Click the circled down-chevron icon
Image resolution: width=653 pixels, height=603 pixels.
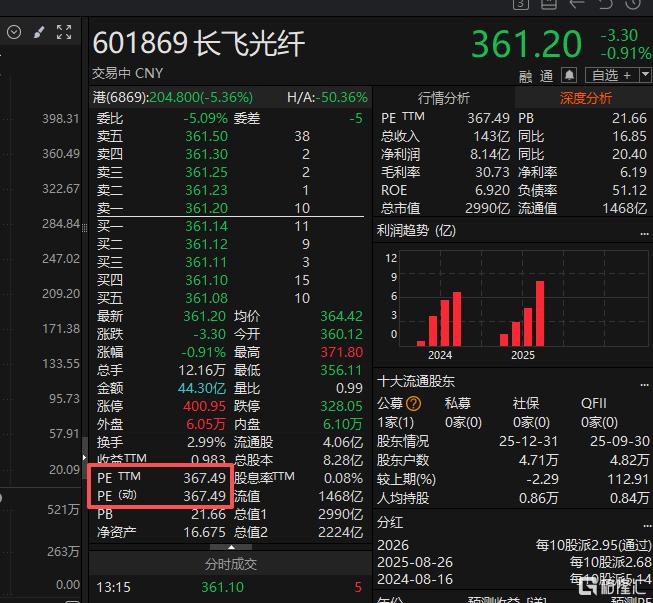[x=14, y=32]
